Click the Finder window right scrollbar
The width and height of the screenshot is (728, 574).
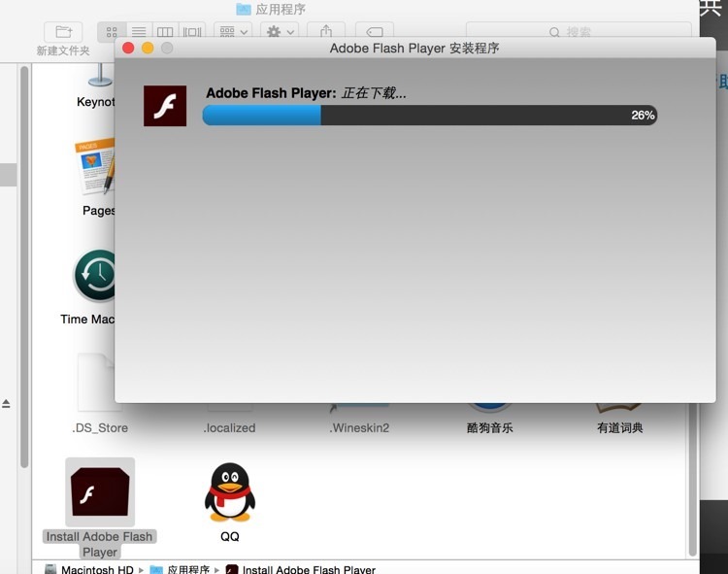pyautogui.click(x=693, y=479)
